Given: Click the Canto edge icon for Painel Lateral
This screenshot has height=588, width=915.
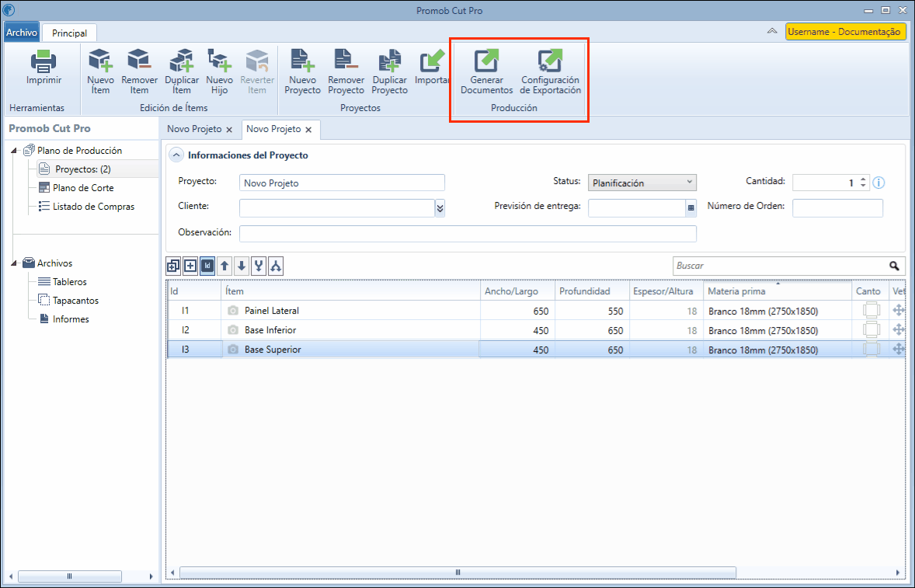Looking at the screenshot, I should coord(872,311).
